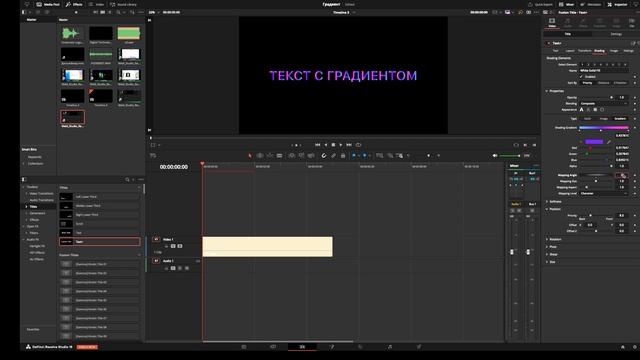Select the Layout tab in Text+
Screen dimensions: 640x360
pyautogui.click(x=570, y=51)
